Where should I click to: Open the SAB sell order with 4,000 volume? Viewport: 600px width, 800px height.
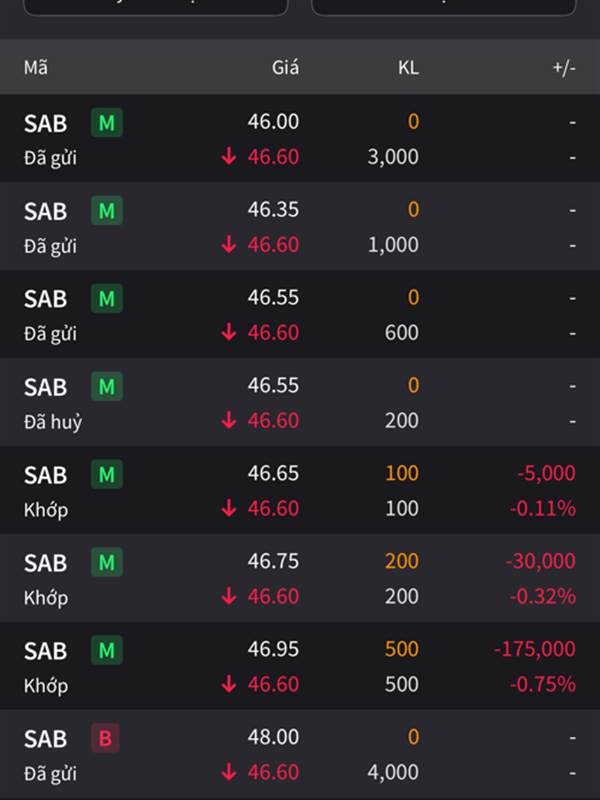point(300,754)
